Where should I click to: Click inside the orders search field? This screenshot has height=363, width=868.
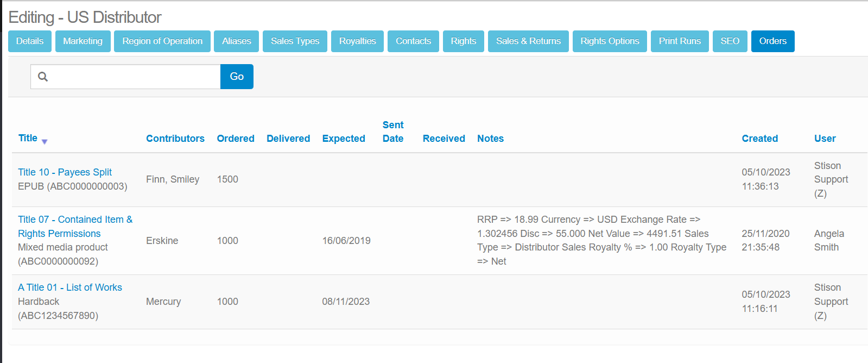pyautogui.click(x=136, y=77)
